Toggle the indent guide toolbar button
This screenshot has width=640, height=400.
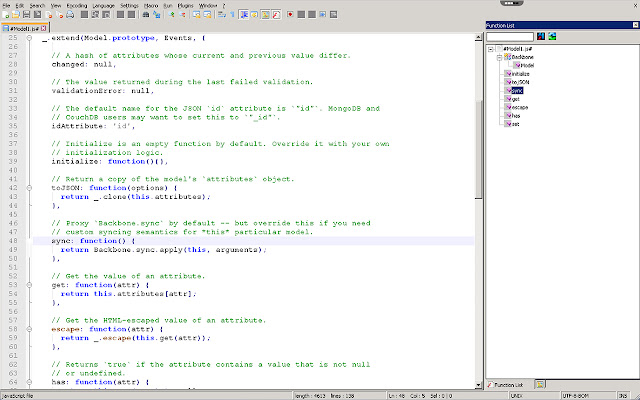[x=244, y=15]
